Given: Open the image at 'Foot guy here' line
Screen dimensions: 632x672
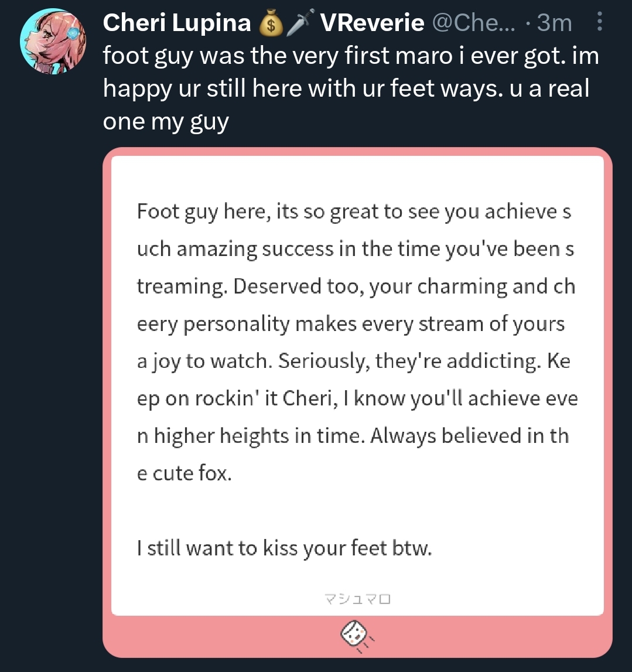Looking at the screenshot, I should pyautogui.click(x=354, y=212).
